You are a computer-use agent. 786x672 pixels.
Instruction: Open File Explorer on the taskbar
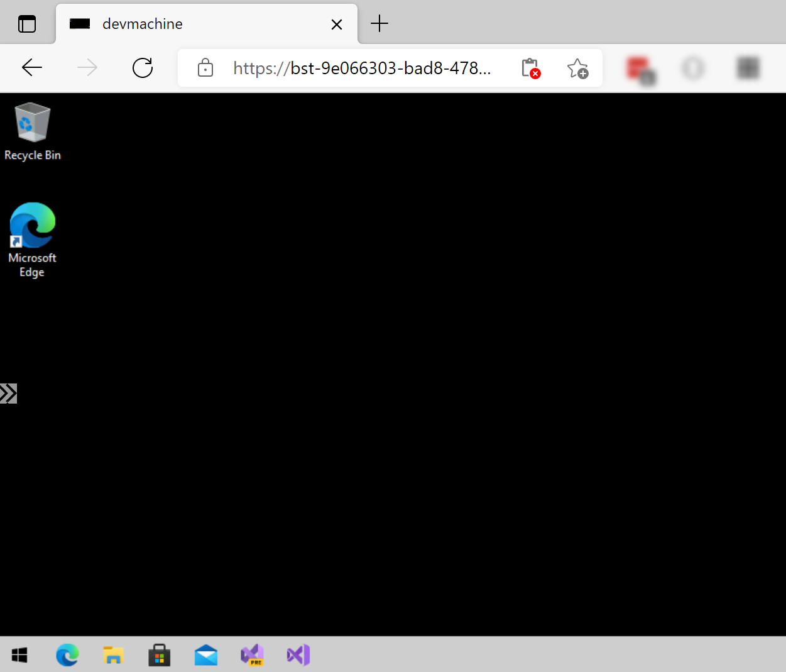(113, 655)
